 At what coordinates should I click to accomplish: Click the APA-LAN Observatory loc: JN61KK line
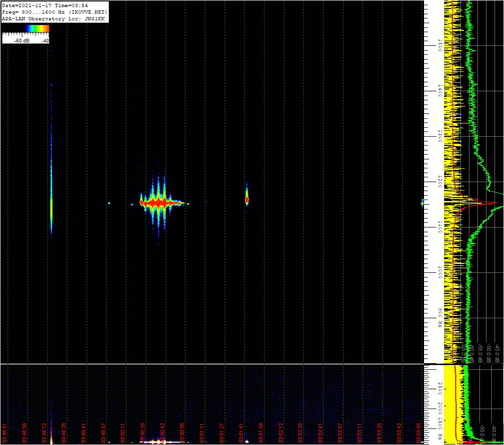[x=53, y=18]
